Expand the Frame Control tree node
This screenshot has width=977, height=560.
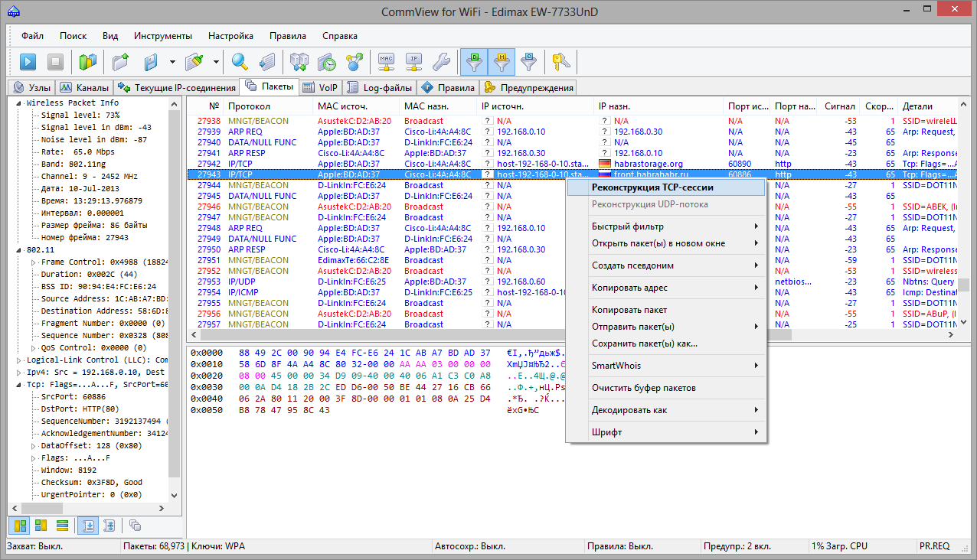tap(34, 262)
